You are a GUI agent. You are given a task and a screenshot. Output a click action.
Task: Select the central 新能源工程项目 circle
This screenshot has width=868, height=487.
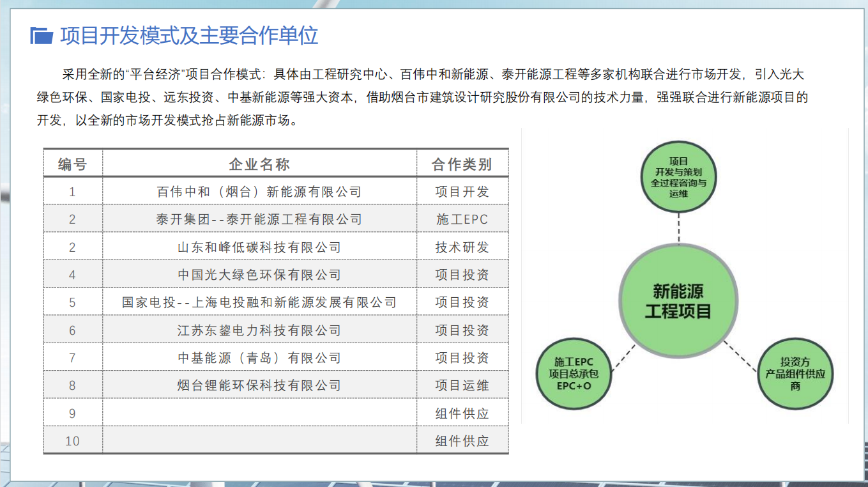point(678,302)
